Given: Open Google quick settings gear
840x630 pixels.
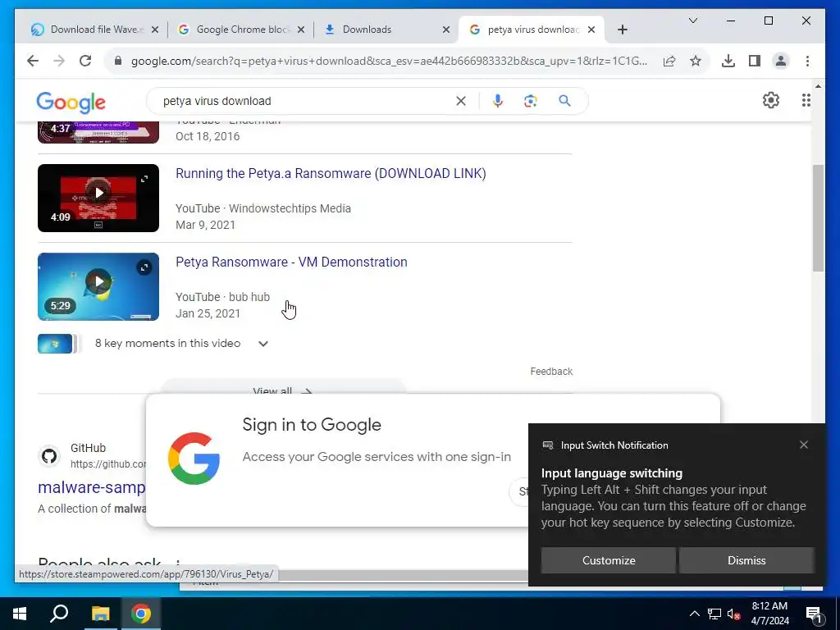Looking at the screenshot, I should [x=771, y=100].
